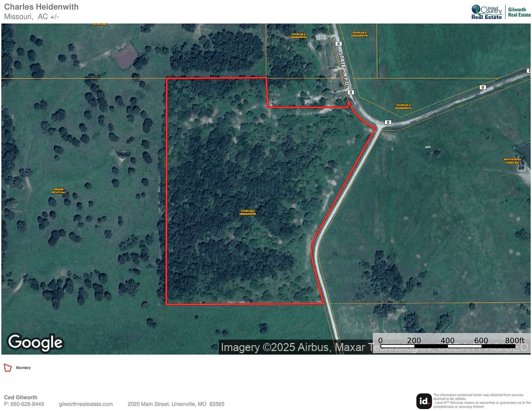The width and height of the screenshot is (532, 411).
Task: Toggle the Boundary layer in the legend
Action: point(23,367)
